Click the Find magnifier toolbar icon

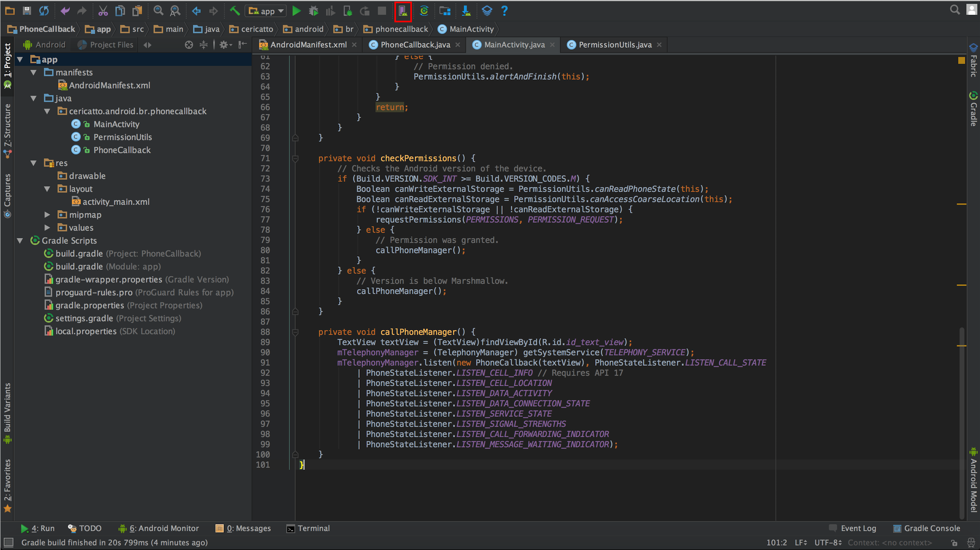(x=158, y=11)
